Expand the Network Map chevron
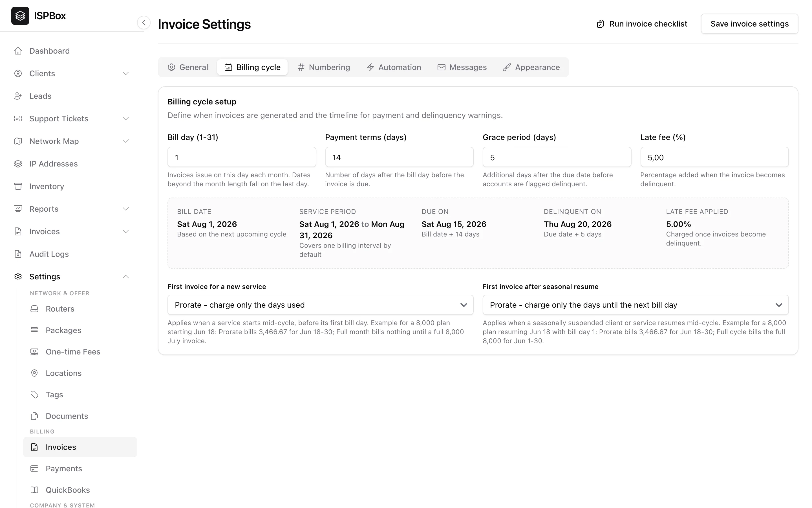 pos(126,141)
